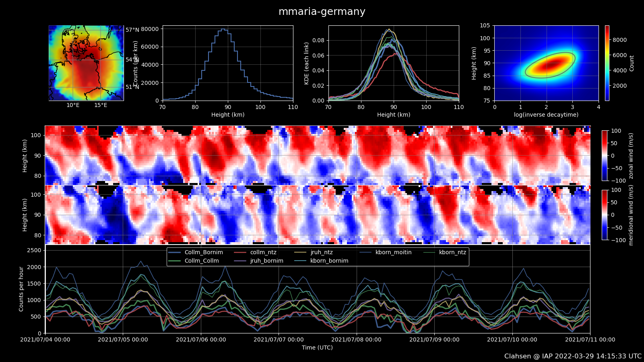
Task: Click the 57°N latitude label on map
Action: pos(132,30)
